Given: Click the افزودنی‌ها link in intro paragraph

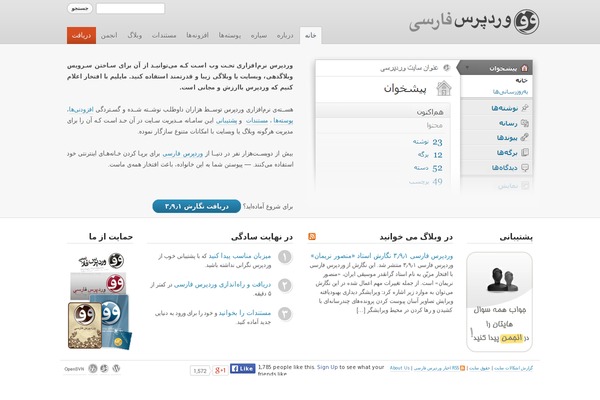Looking at the screenshot, I should tap(80, 109).
